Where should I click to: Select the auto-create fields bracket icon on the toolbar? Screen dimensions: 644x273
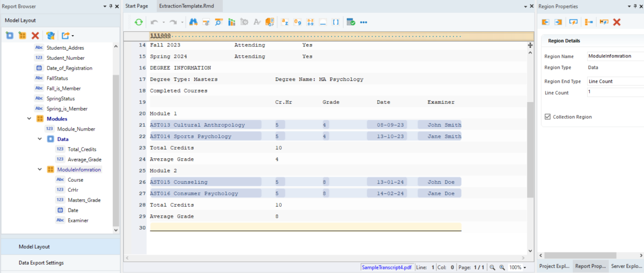point(335,22)
